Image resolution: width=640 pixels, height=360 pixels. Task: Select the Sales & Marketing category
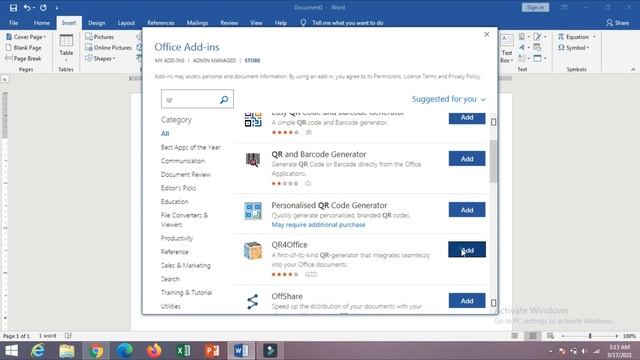[186, 265]
